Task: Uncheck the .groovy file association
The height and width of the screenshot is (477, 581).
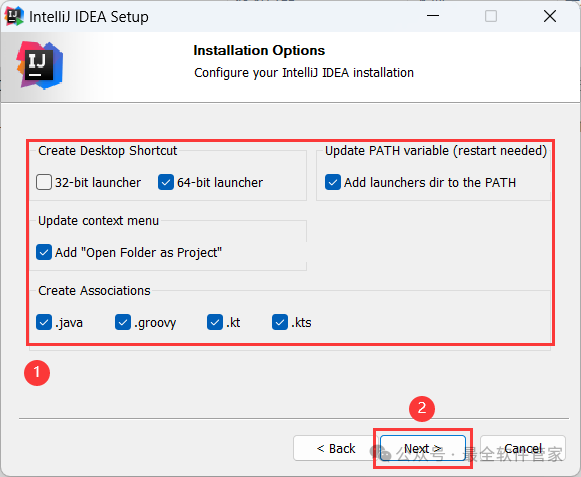Action: tap(123, 322)
